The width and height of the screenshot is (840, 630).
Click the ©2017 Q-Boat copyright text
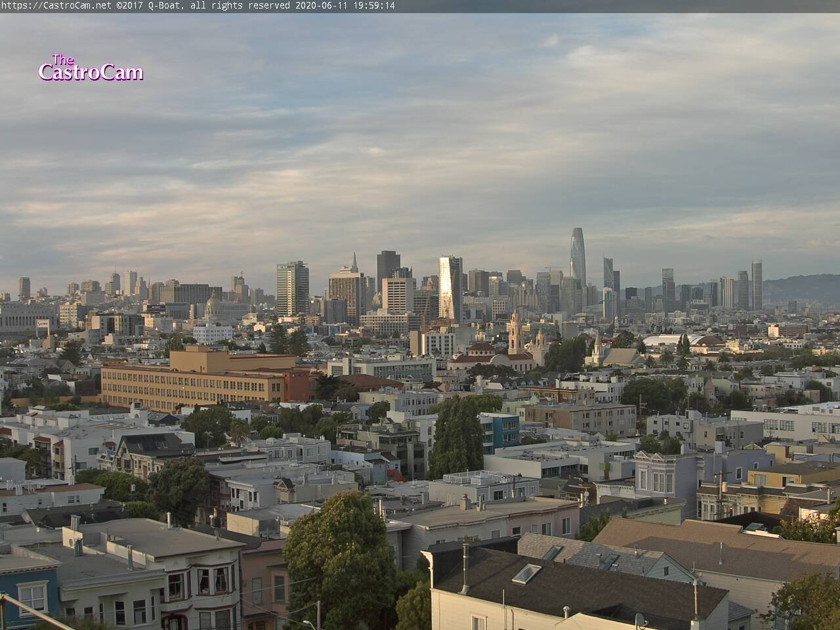click(x=151, y=6)
